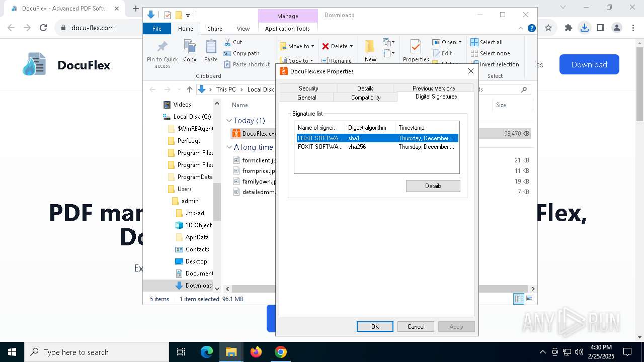Click the Rename ribbon button
The width and height of the screenshot is (644, 362).
337,61
